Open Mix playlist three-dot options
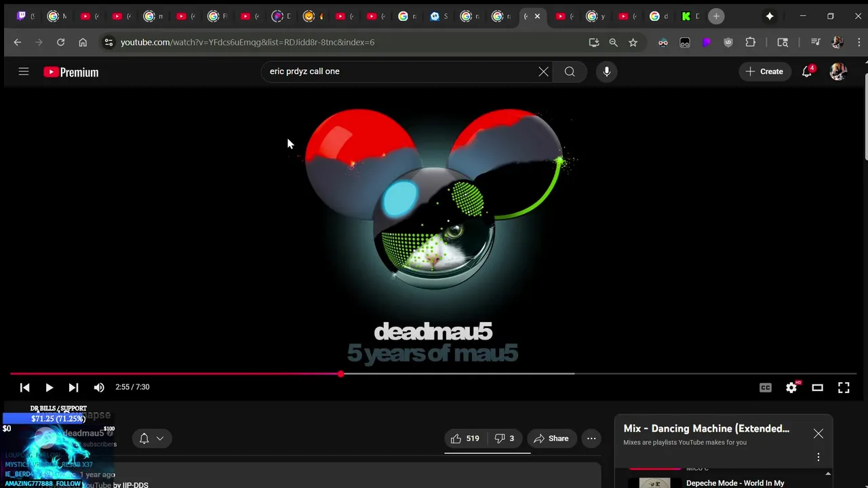 [x=818, y=457]
